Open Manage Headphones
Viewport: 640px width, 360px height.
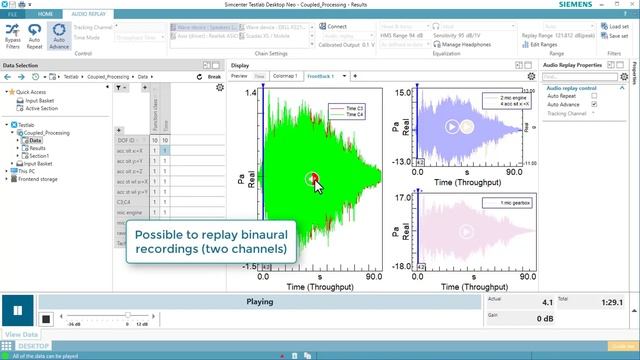(462, 44)
